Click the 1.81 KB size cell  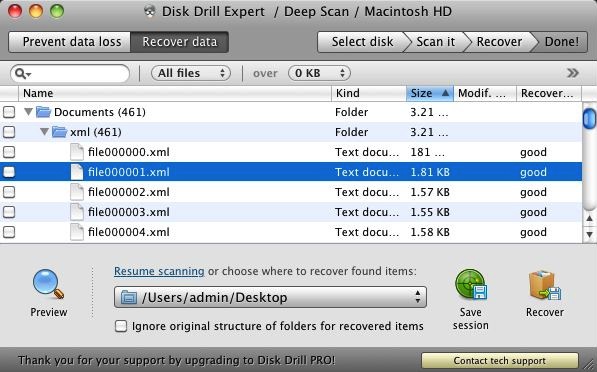[430, 172]
